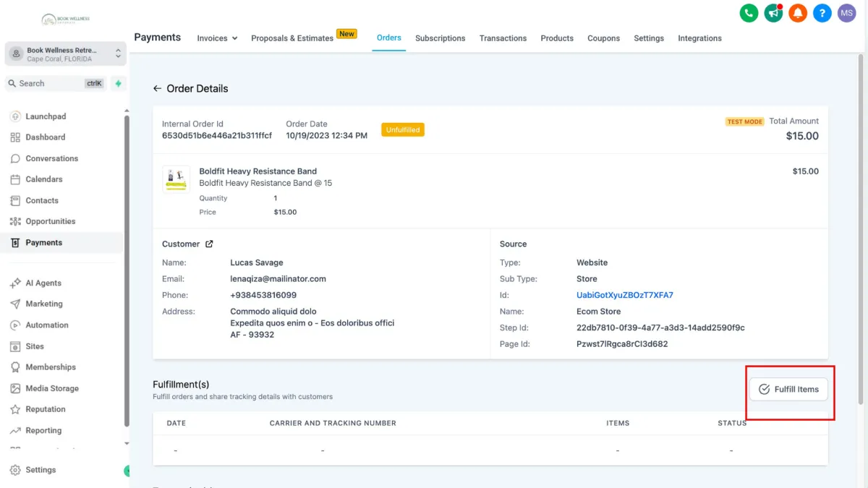Open the megaphone announcements icon
868x488 pixels.
pyautogui.click(x=773, y=13)
